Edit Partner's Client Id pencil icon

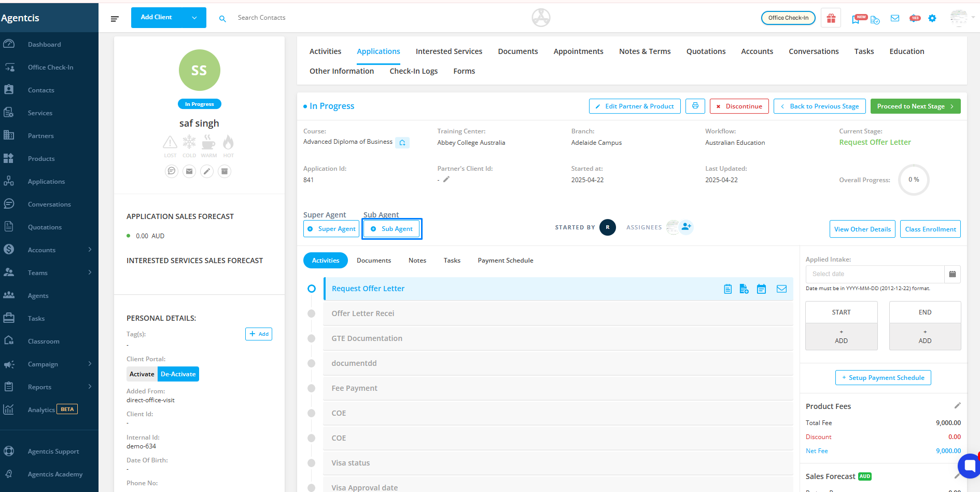pos(446,180)
